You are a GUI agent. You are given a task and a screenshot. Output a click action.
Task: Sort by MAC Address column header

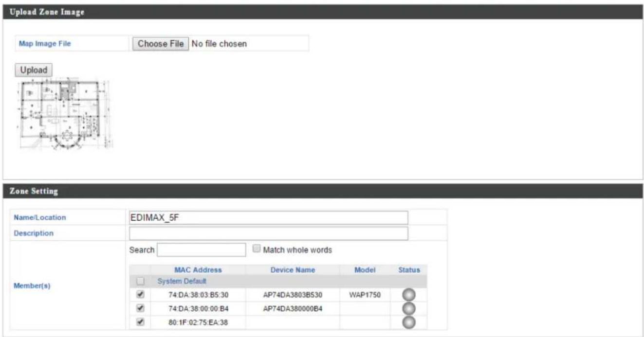[x=198, y=269]
